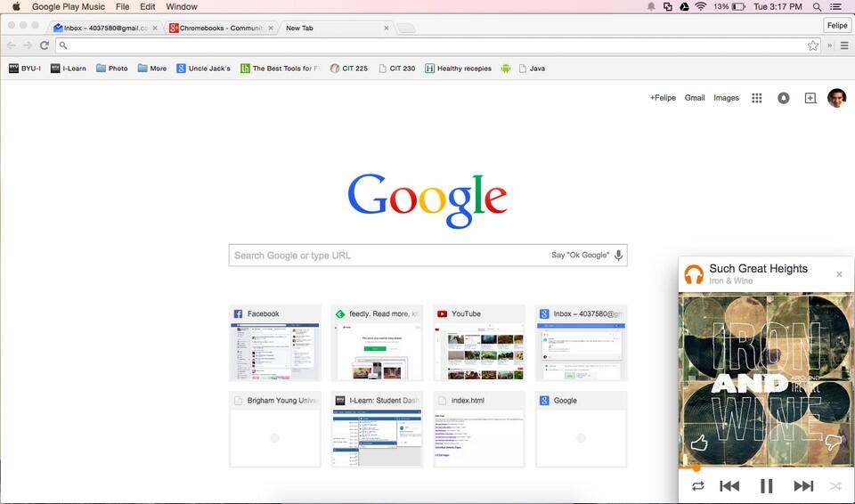Click the Google+ share icon

[810, 98]
